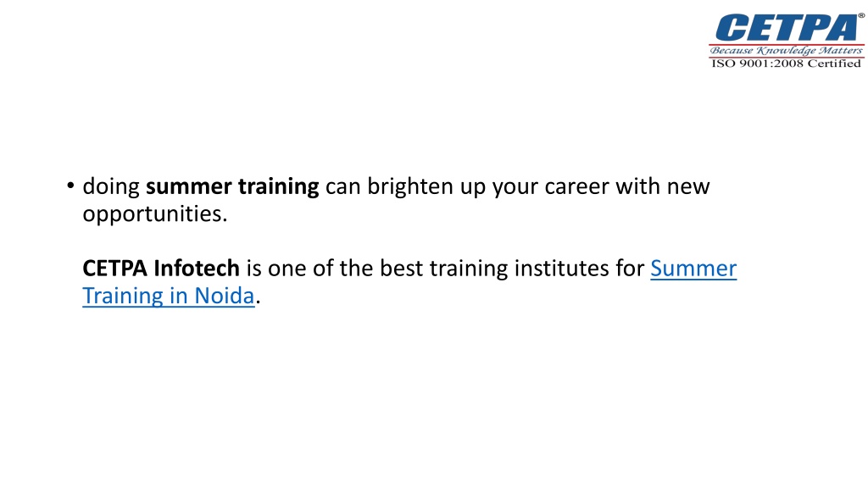
Task: Click the word 'best' in the second paragraph
Action: [401, 269]
